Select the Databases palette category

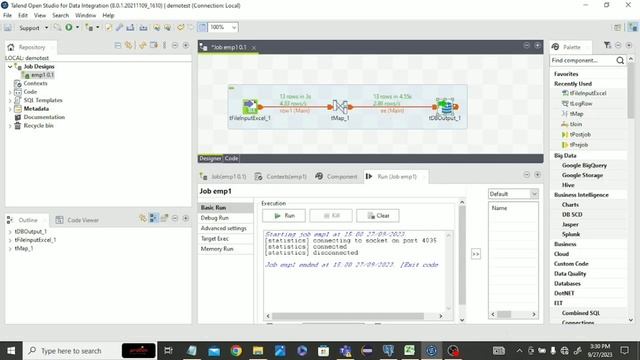567,283
